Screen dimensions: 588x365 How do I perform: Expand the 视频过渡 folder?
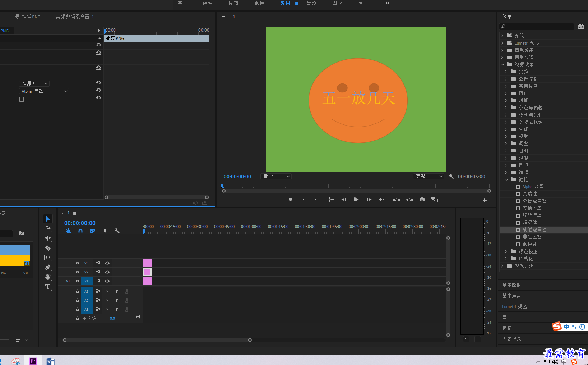click(x=503, y=266)
